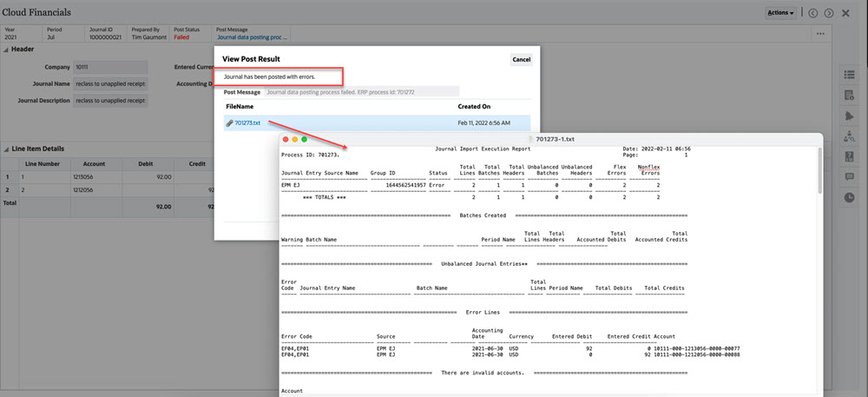
Task: Select the Line Number column header
Action: click(x=43, y=164)
